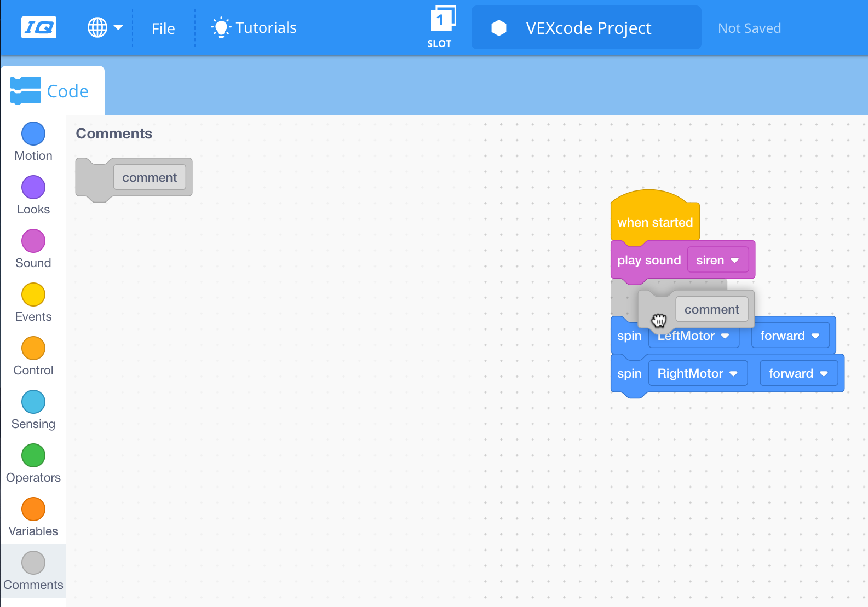Expand the RightMotor dropdown
This screenshot has height=607, width=868.
697,374
